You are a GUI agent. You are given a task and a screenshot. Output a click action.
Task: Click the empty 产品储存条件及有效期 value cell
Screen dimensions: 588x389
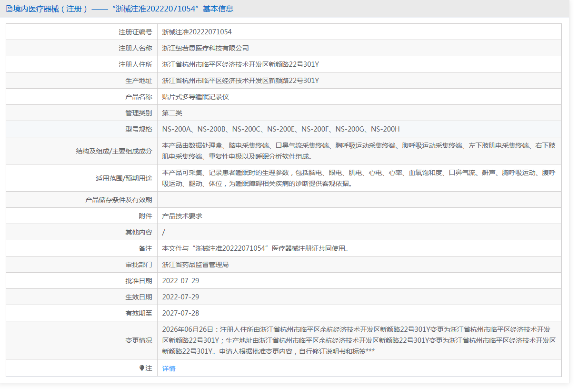tap(359, 200)
